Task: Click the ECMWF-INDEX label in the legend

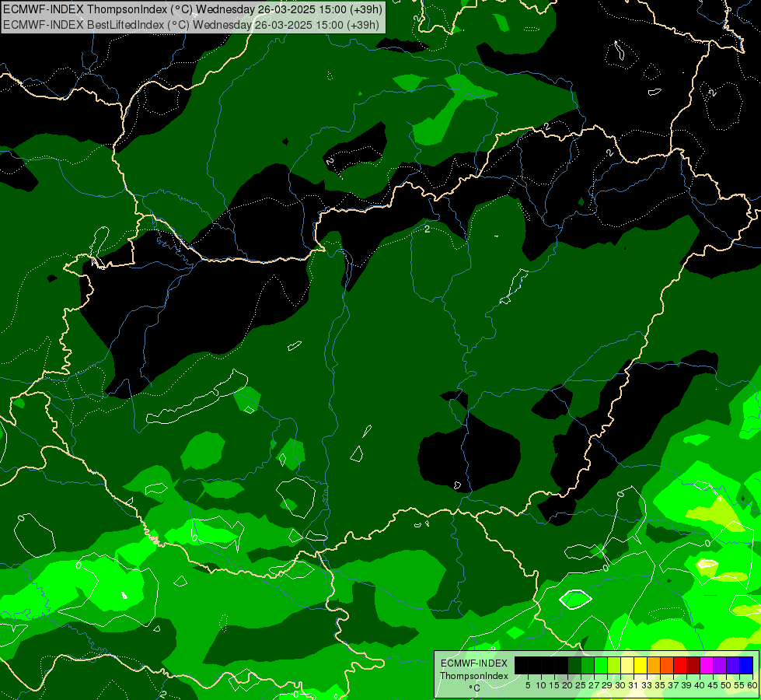Action: tap(474, 663)
